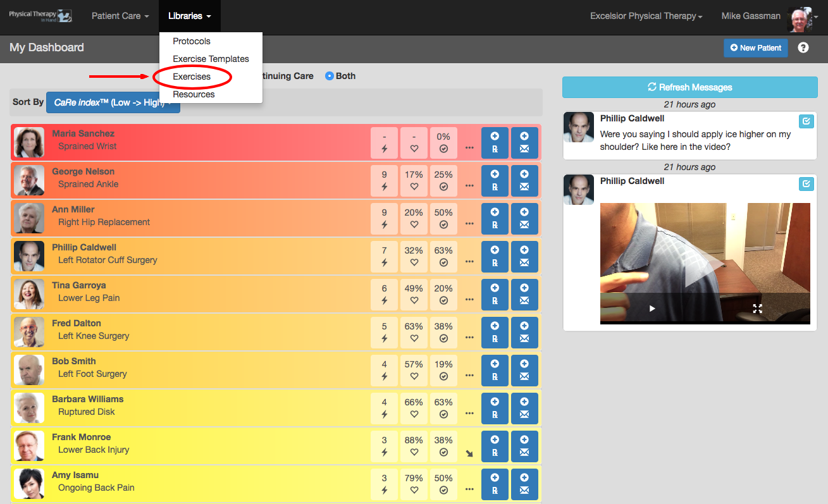Add prescription for Bob Smith
This screenshot has height=504, width=828.
[x=495, y=370]
